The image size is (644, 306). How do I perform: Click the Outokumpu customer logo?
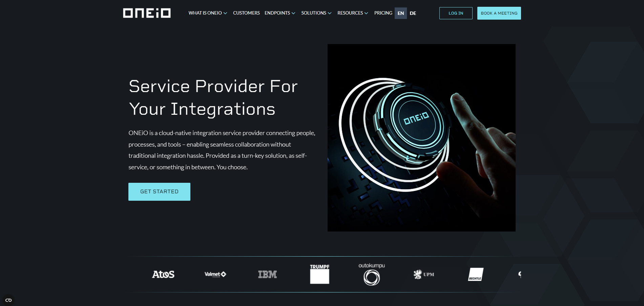(x=372, y=274)
